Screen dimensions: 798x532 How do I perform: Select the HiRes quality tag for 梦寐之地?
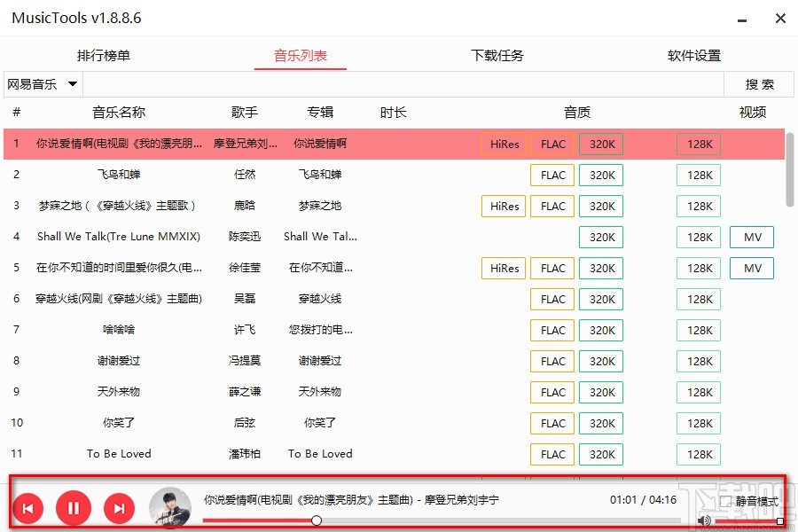point(503,206)
